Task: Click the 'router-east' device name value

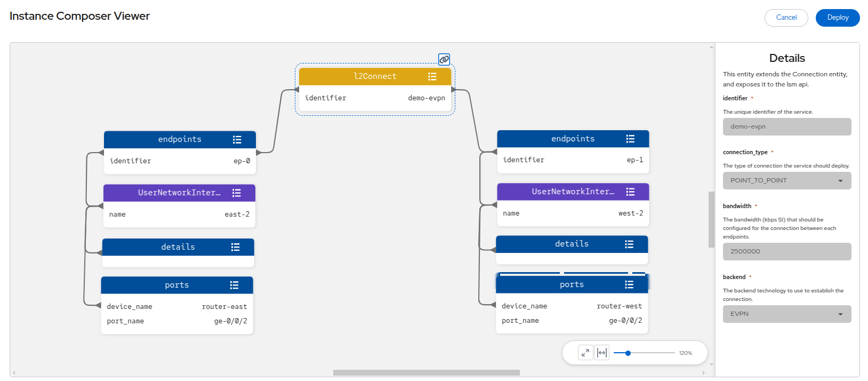Action: coord(224,307)
